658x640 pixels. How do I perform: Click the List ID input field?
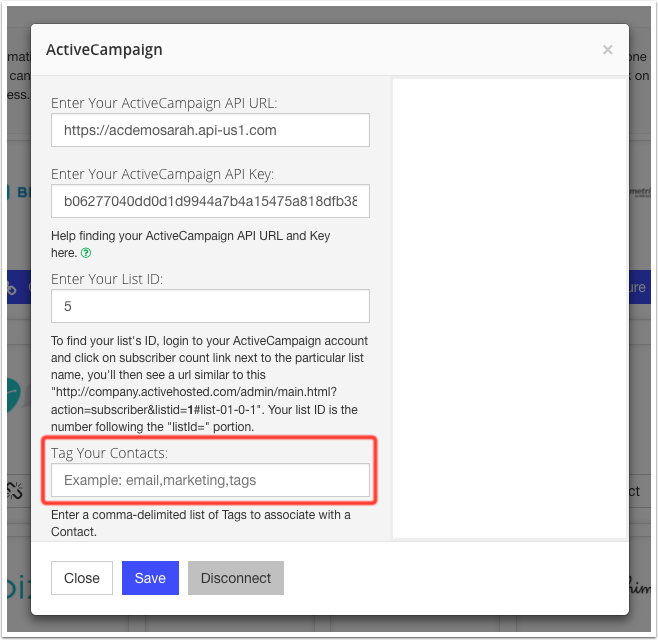(210, 306)
